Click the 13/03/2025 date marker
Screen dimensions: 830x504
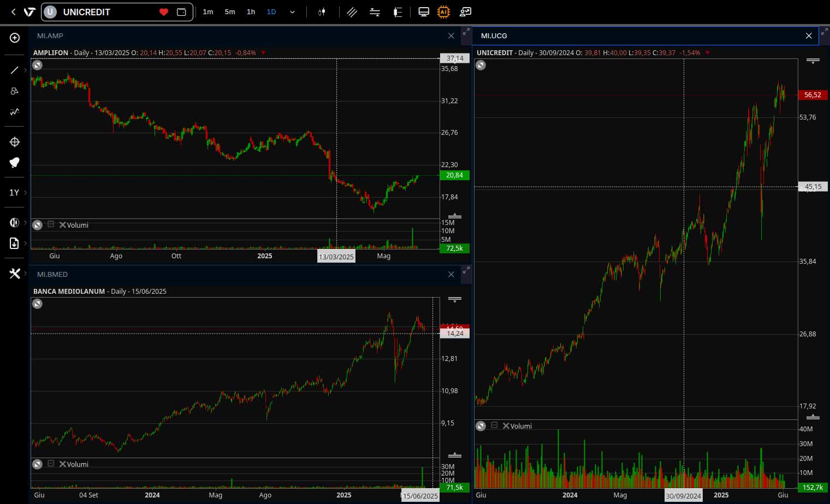[x=336, y=257]
